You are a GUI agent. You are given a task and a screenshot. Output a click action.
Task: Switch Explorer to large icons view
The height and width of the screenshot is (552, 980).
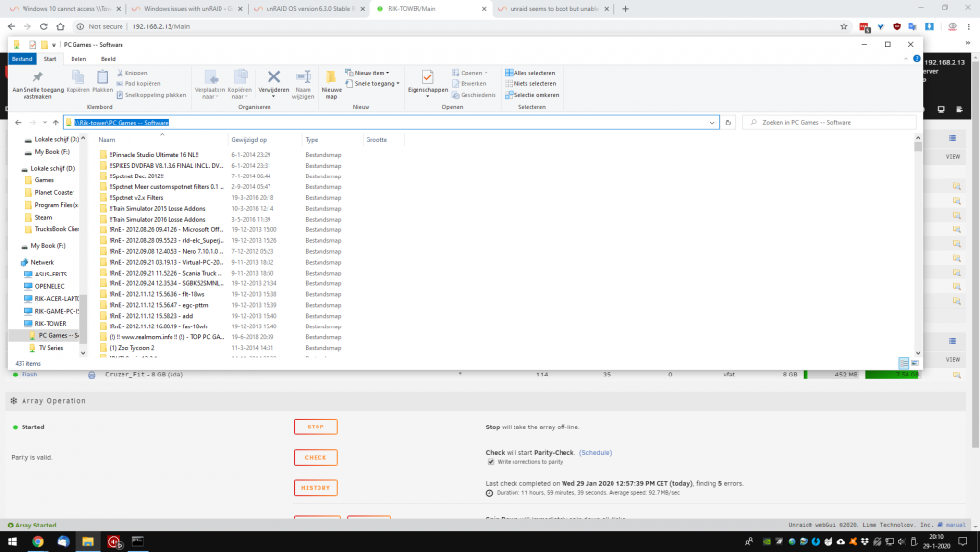[915, 363]
